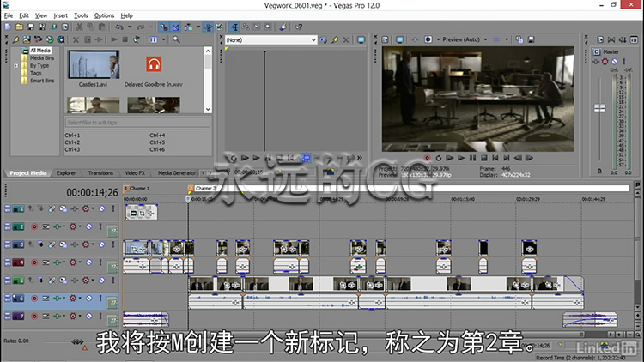Mute video track 1

click(x=101, y=209)
